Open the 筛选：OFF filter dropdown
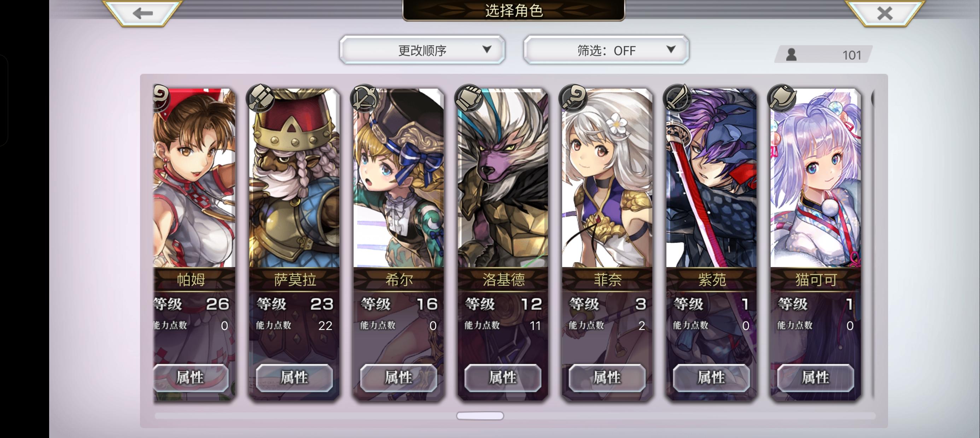 tap(606, 50)
